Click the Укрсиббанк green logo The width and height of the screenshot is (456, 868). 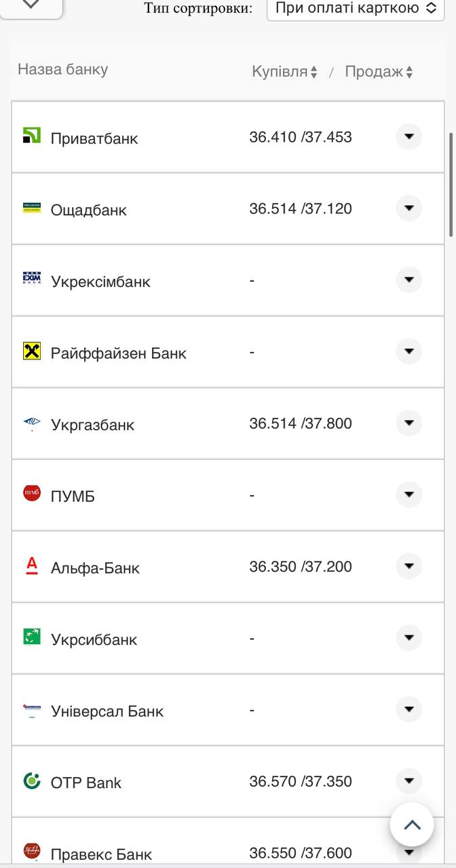point(32,637)
